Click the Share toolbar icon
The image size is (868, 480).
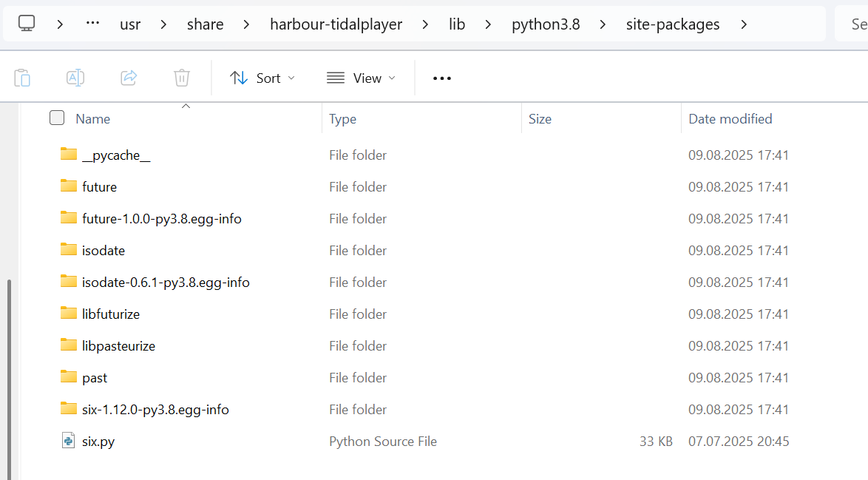pos(129,78)
